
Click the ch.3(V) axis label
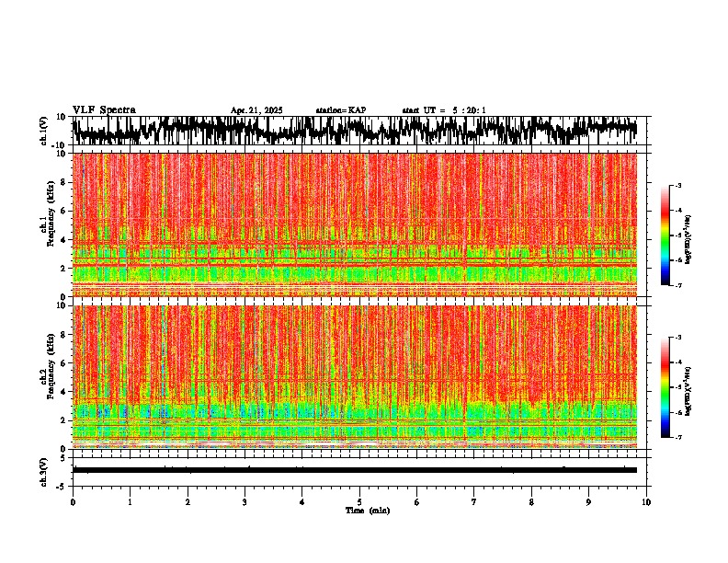43,472
